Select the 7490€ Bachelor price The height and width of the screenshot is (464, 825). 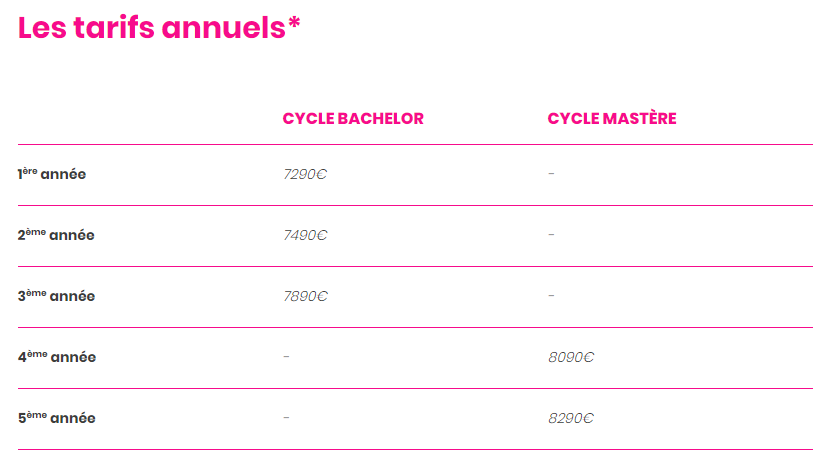point(305,235)
